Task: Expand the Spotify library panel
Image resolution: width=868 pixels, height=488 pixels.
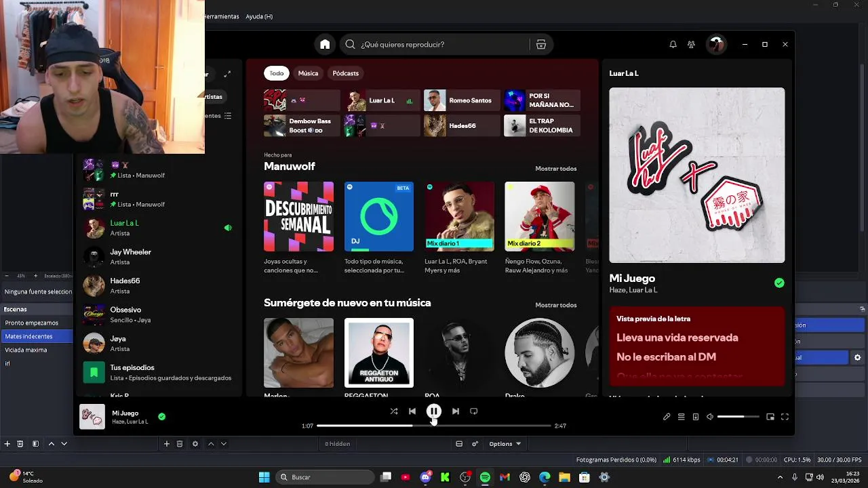Action: 227,74
